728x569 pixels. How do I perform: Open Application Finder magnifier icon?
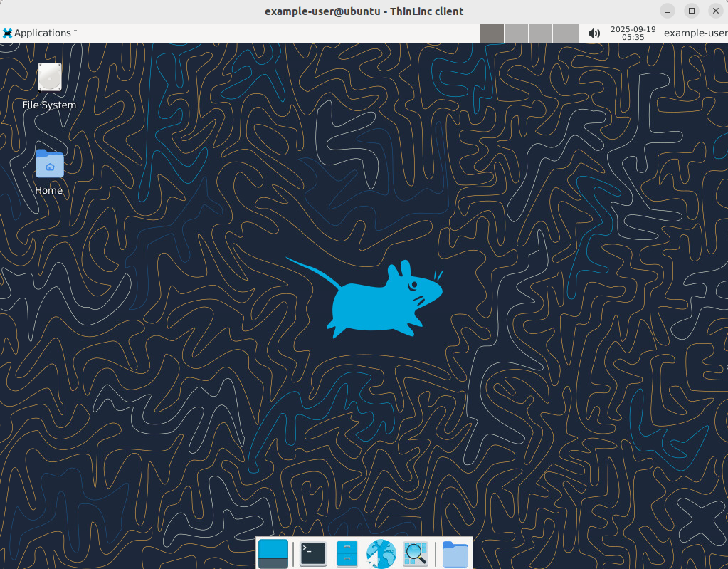pos(416,553)
